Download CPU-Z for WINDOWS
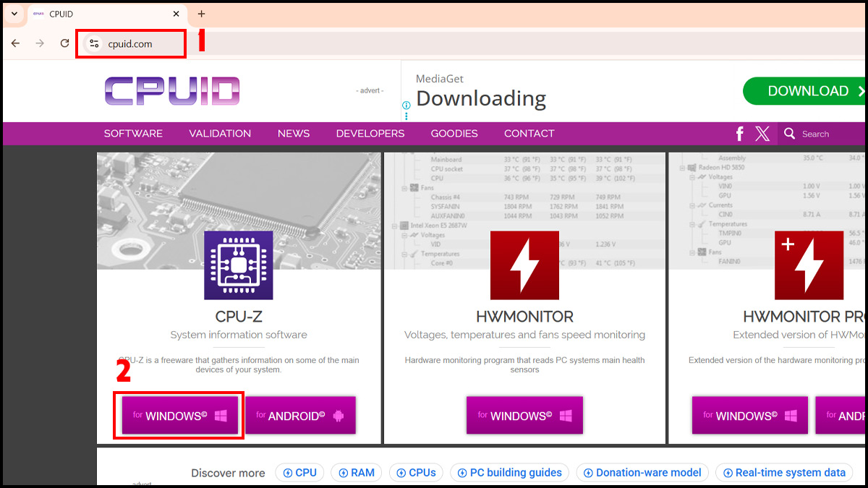 tap(180, 416)
